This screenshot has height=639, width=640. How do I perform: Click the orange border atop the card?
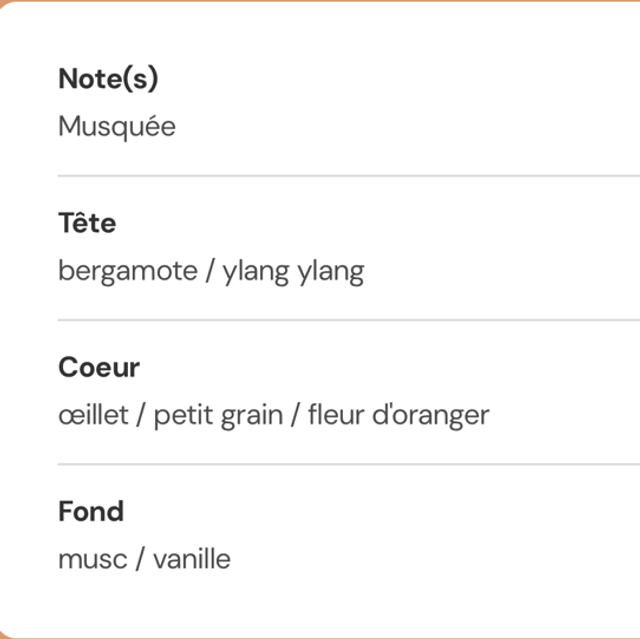pyautogui.click(x=320, y=2)
